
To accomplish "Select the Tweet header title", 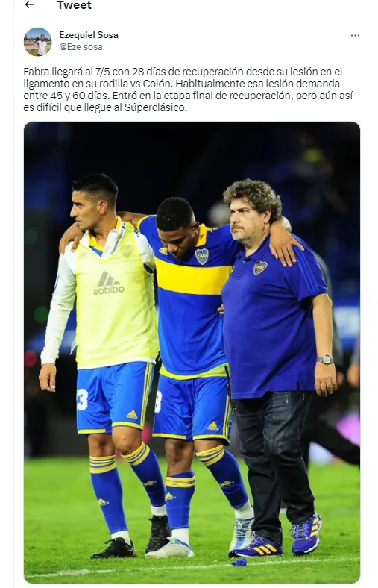I will [x=74, y=5].
